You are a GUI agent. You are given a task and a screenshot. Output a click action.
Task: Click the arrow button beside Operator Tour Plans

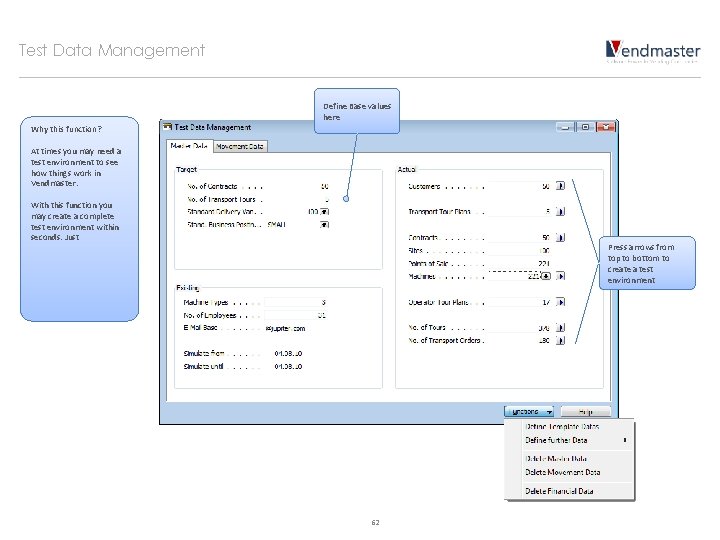coord(560,302)
